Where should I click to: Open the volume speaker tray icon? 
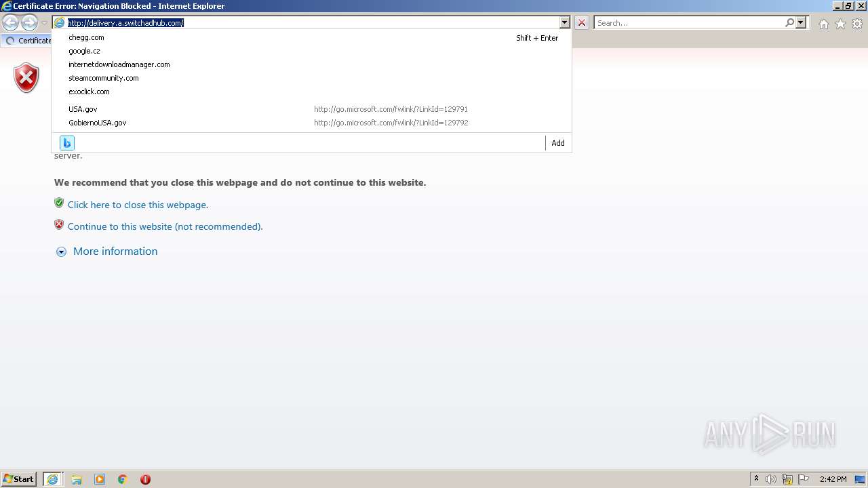[771, 479]
